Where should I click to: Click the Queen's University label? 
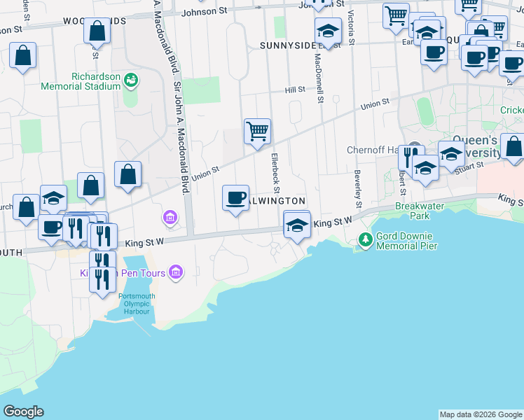[x=477, y=146]
